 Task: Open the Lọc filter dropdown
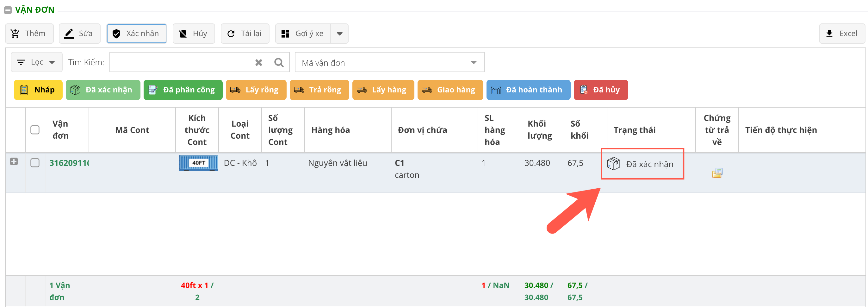[x=36, y=62]
